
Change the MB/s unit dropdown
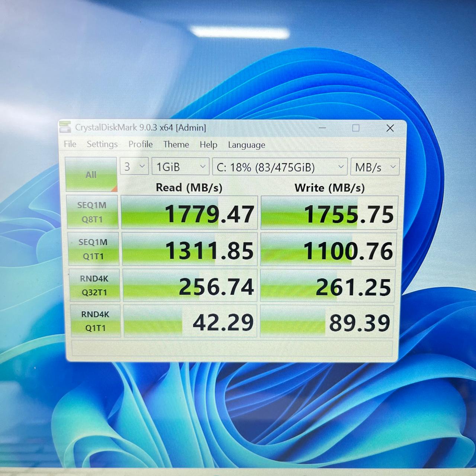[x=375, y=167]
